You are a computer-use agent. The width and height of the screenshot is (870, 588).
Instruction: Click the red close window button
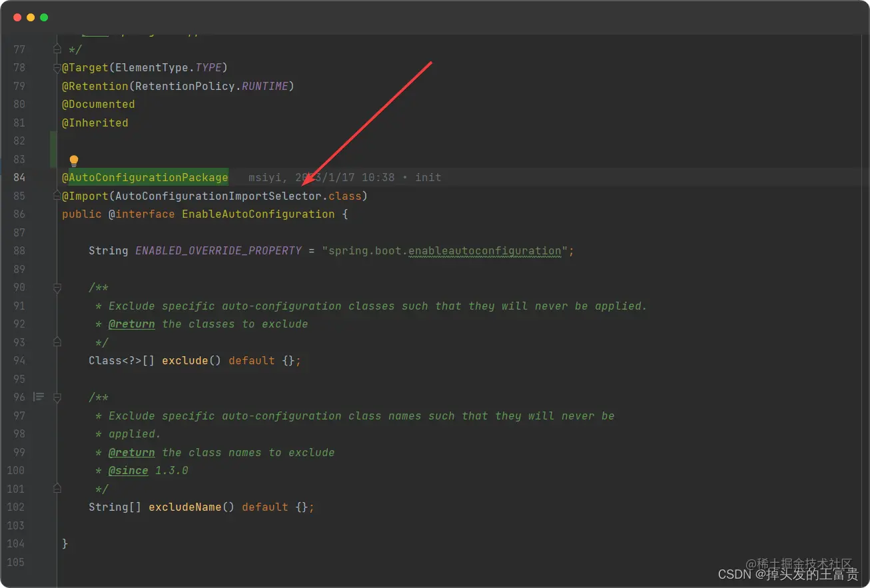[17, 17]
